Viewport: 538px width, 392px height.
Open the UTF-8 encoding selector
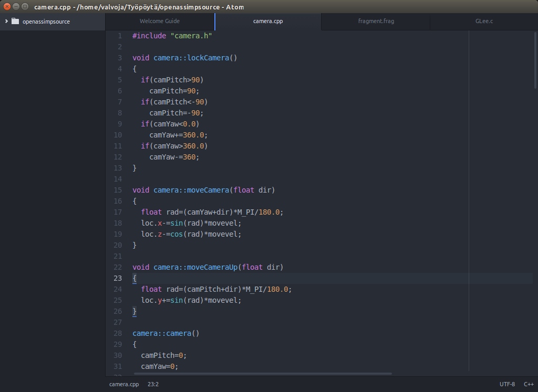point(507,384)
